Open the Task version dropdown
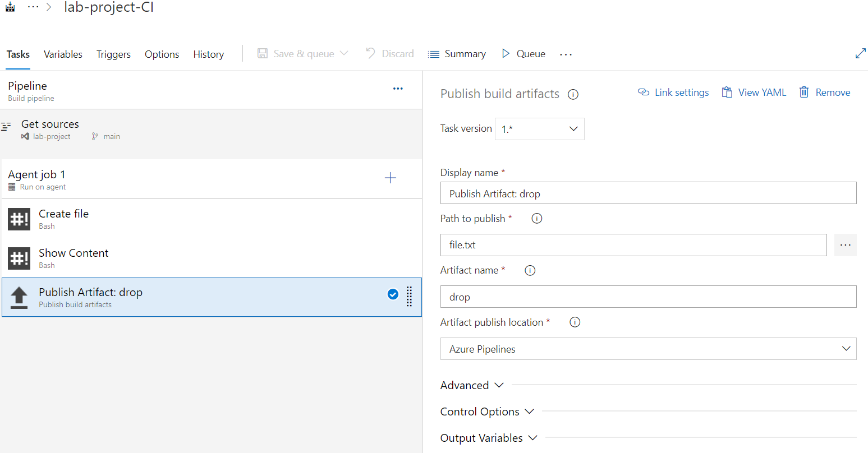Screen dimensions: 868x453 [x=539, y=129]
